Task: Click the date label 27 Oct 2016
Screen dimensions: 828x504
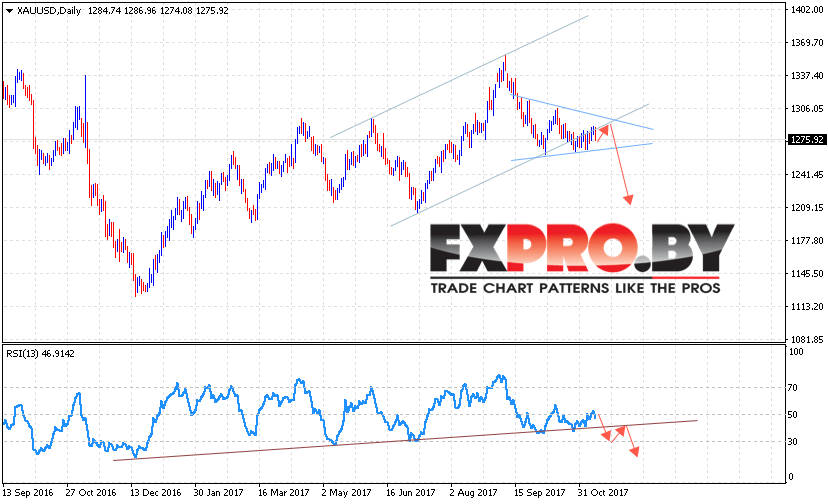Action: (91, 492)
